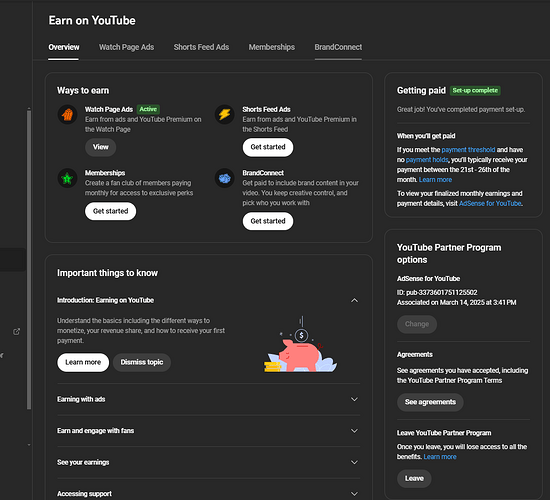Click the left sidebar scrollbar

[29, 260]
